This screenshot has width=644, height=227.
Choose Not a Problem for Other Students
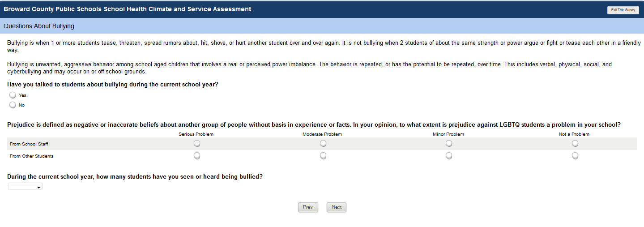[575, 156]
